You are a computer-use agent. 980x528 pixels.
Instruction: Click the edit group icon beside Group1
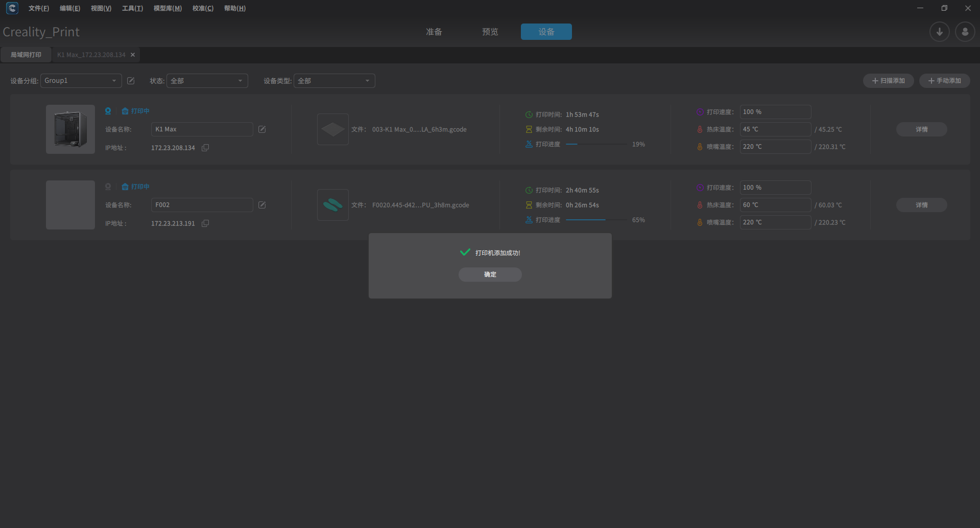[131, 81]
